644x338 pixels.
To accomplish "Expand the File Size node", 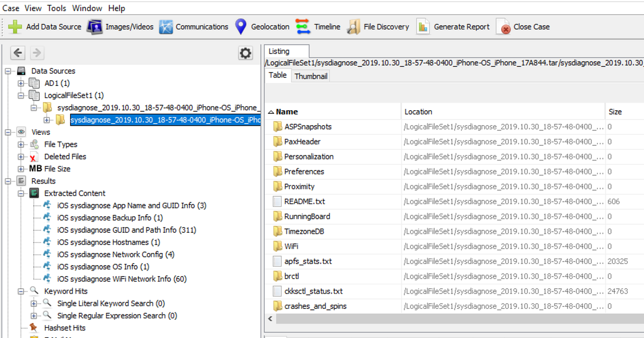I will click(x=21, y=169).
